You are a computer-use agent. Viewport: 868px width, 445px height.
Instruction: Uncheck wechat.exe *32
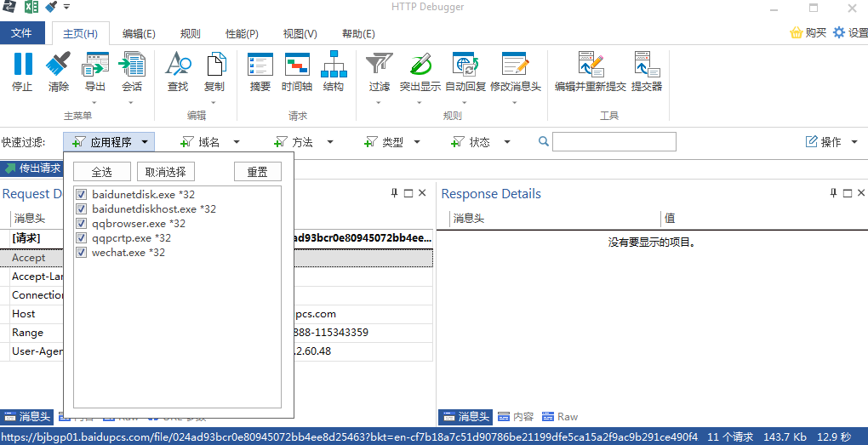click(82, 253)
